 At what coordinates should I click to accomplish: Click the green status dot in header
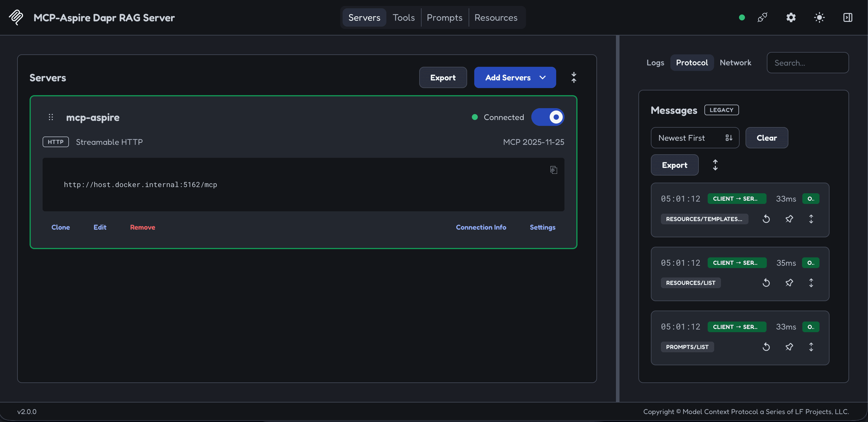coord(742,17)
